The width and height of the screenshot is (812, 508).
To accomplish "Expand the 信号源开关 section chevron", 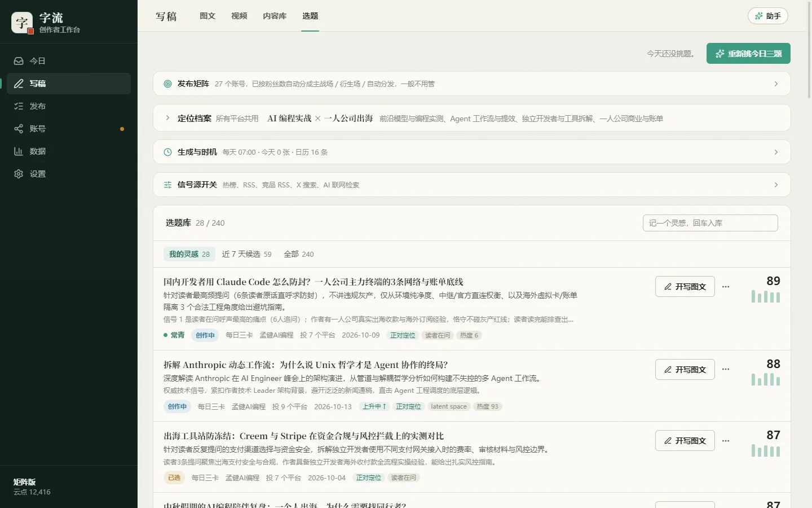I will (776, 185).
